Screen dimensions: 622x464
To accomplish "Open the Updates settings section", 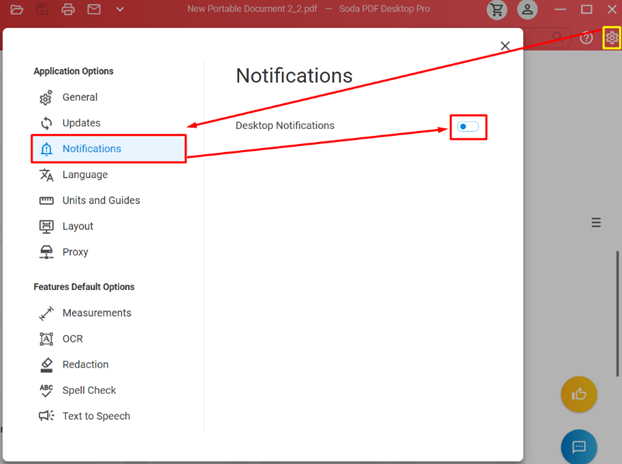I will [x=81, y=123].
